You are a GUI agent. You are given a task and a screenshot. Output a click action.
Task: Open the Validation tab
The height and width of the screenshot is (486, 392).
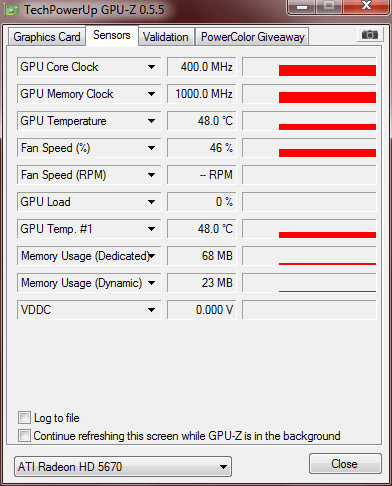pos(165,37)
